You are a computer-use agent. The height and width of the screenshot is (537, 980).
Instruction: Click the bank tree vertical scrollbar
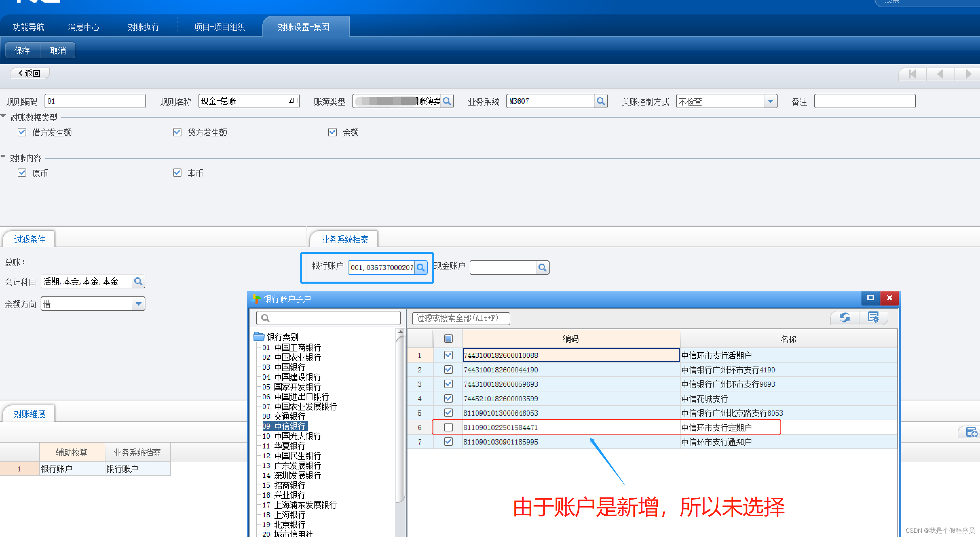click(x=401, y=419)
